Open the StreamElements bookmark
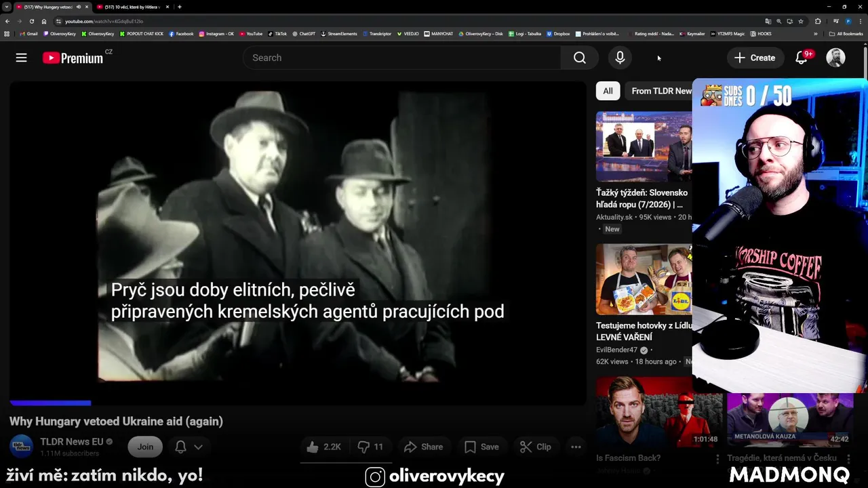This screenshot has width=868, height=488. pos(339,33)
